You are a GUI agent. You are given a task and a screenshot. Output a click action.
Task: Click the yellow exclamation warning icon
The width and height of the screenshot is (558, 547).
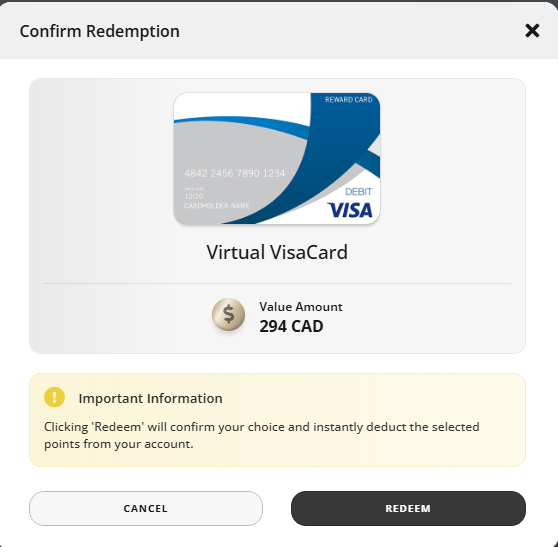tap(54, 397)
